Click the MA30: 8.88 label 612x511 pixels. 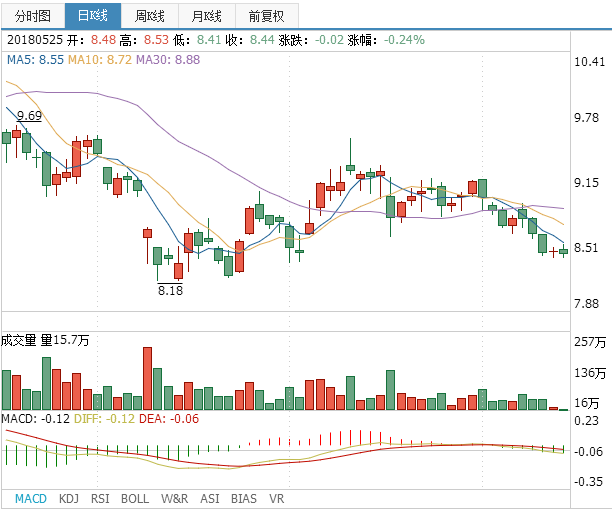(x=168, y=60)
